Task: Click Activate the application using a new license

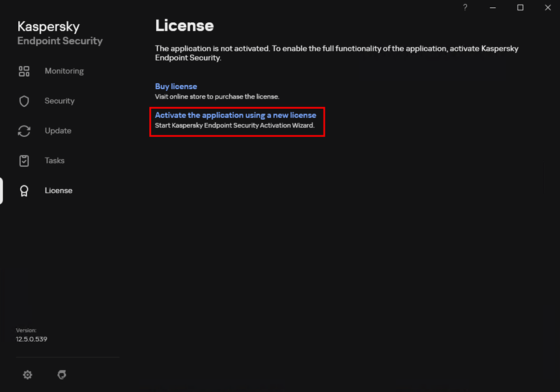Action: pos(235,115)
